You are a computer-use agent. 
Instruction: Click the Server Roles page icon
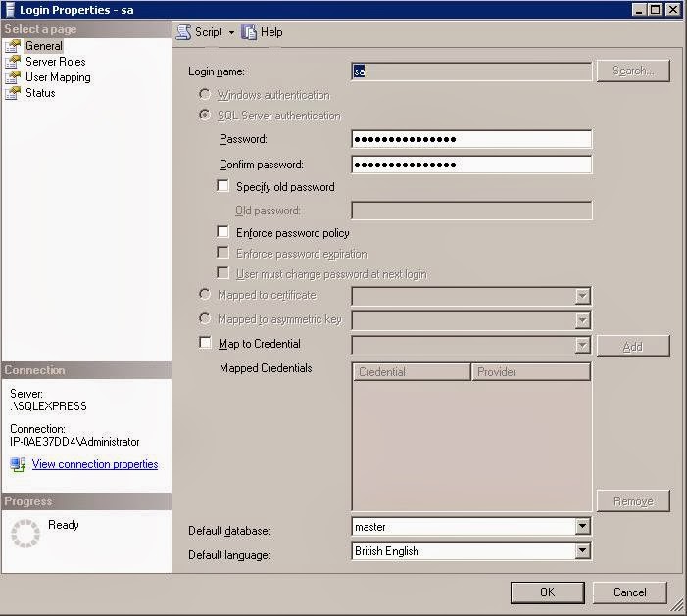13,62
